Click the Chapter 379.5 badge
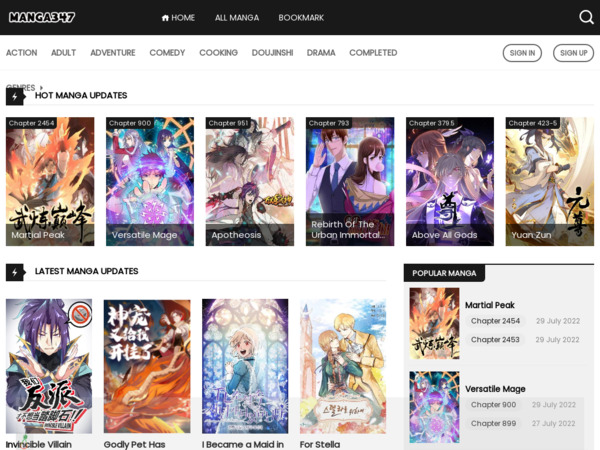Viewport: 600px width, 450px height. (432, 123)
